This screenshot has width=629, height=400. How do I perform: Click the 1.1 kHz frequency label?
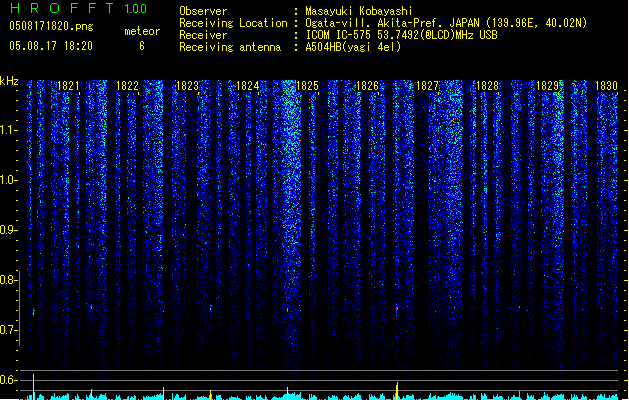[x=9, y=130]
